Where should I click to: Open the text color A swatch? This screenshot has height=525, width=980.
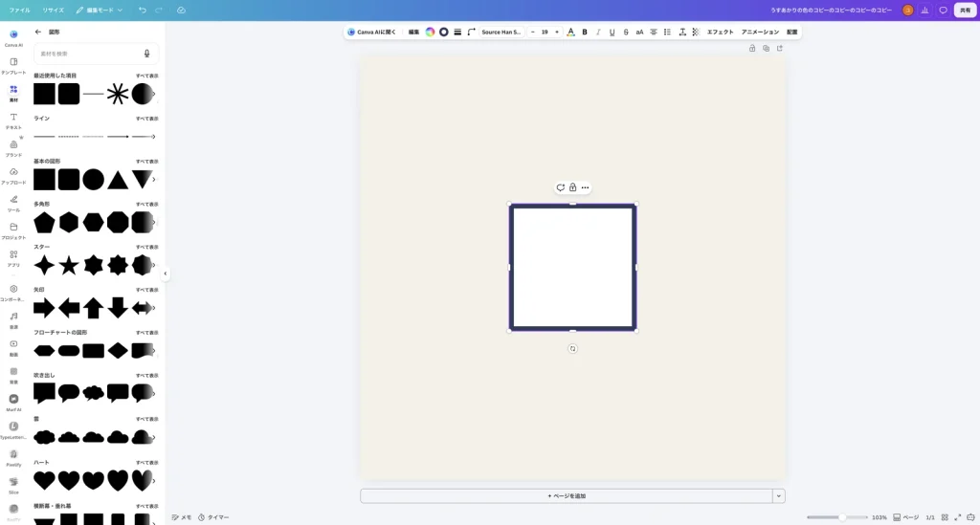point(570,32)
